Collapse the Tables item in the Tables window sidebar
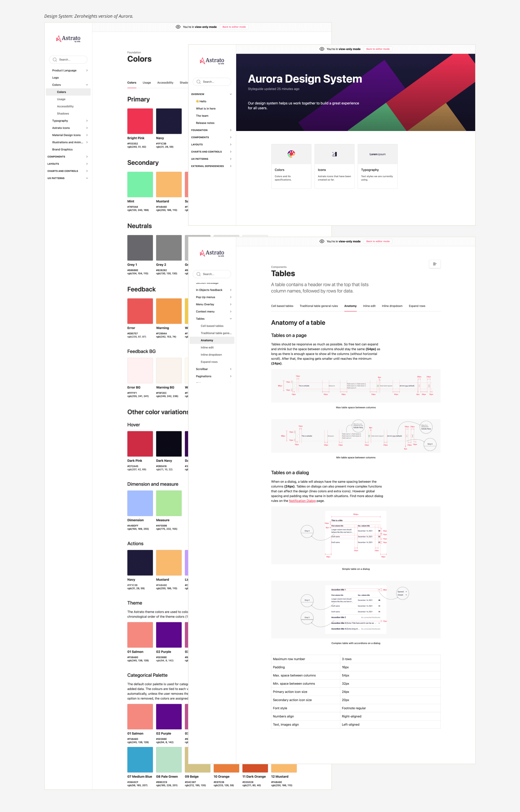The width and height of the screenshot is (520, 812). pyautogui.click(x=231, y=319)
